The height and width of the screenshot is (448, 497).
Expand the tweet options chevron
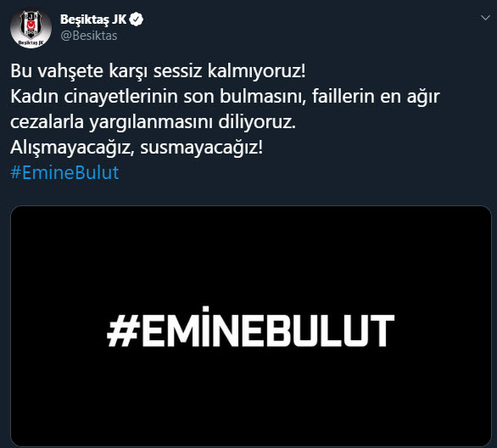[485, 18]
